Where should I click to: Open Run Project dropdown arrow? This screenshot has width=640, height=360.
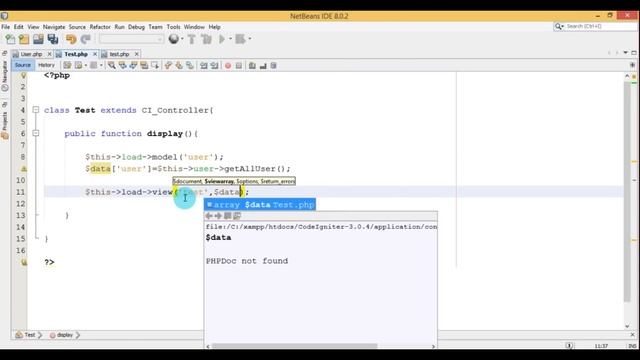[x=230, y=39]
